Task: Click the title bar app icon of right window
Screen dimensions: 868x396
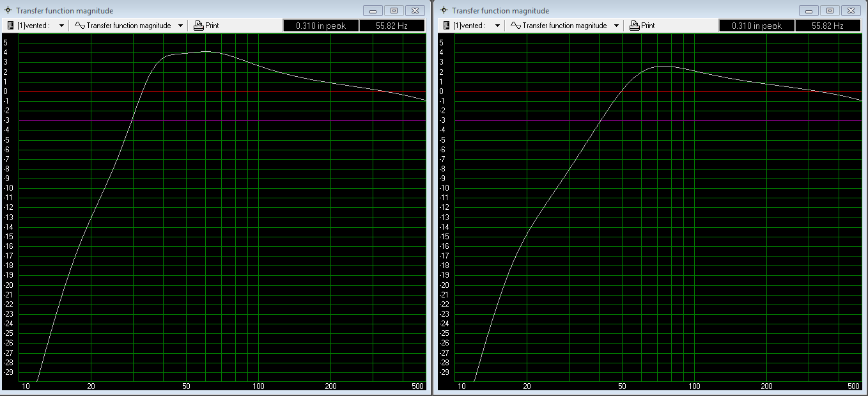Action: point(444,10)
